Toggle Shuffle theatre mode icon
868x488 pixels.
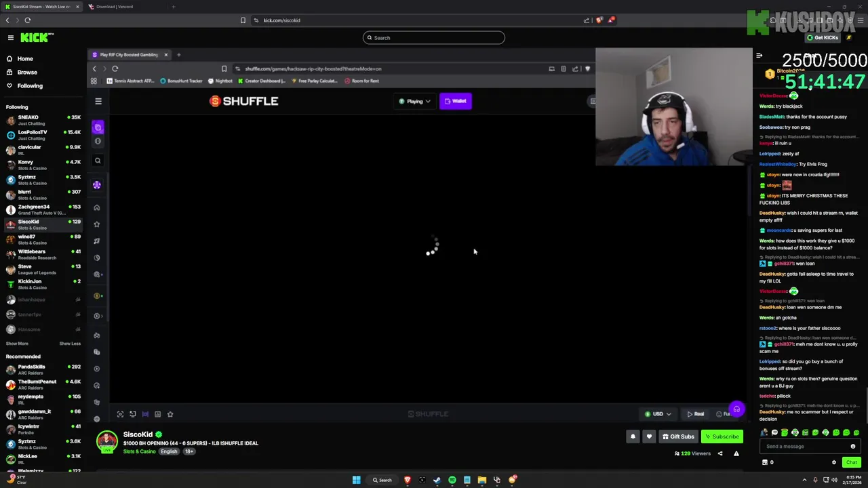click(x=145, y=414)
